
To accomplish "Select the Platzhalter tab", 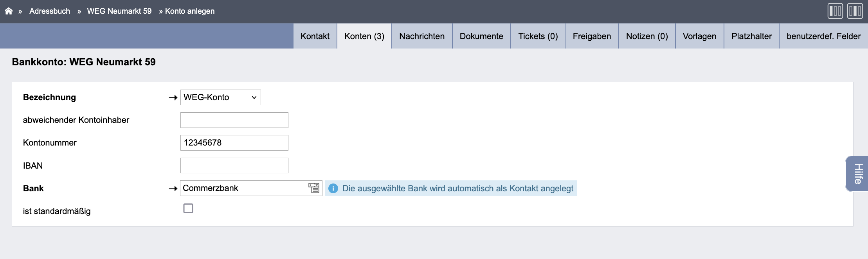I will point(751,36).
